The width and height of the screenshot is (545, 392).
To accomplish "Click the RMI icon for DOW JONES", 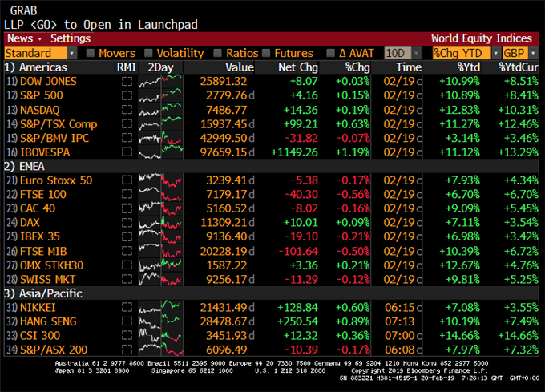I will coord(127,81).
